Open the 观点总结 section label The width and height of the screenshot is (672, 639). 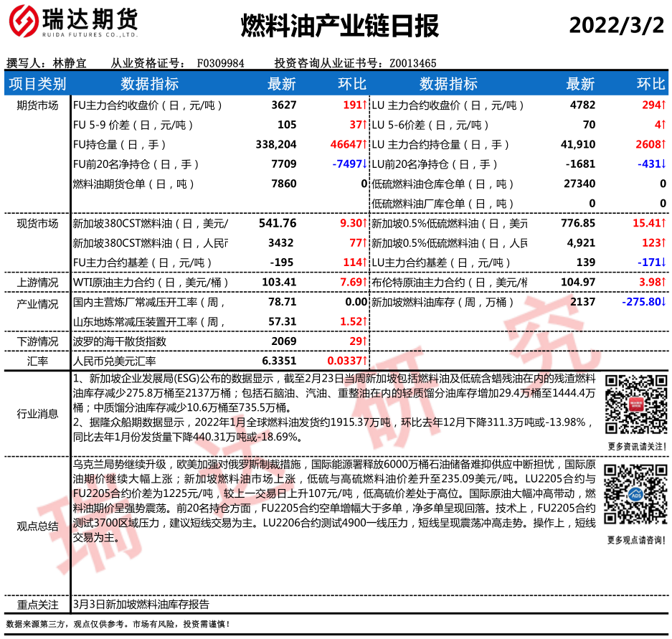click(37, 525)
